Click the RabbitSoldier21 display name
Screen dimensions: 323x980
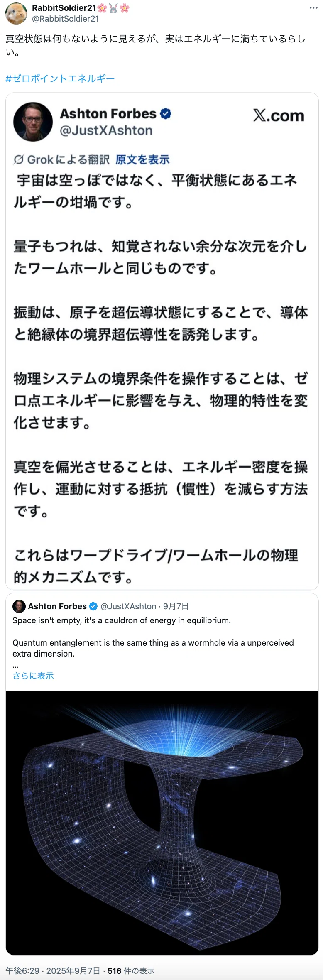[x=64, y=7]
